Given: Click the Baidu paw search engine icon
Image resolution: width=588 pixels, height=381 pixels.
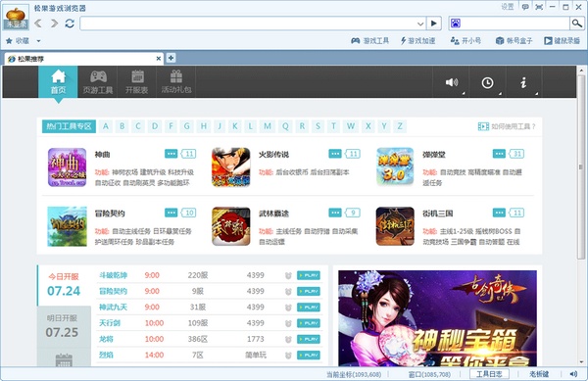Looking at the screenshot, I should pyautogui.click(x=456, y=24).
